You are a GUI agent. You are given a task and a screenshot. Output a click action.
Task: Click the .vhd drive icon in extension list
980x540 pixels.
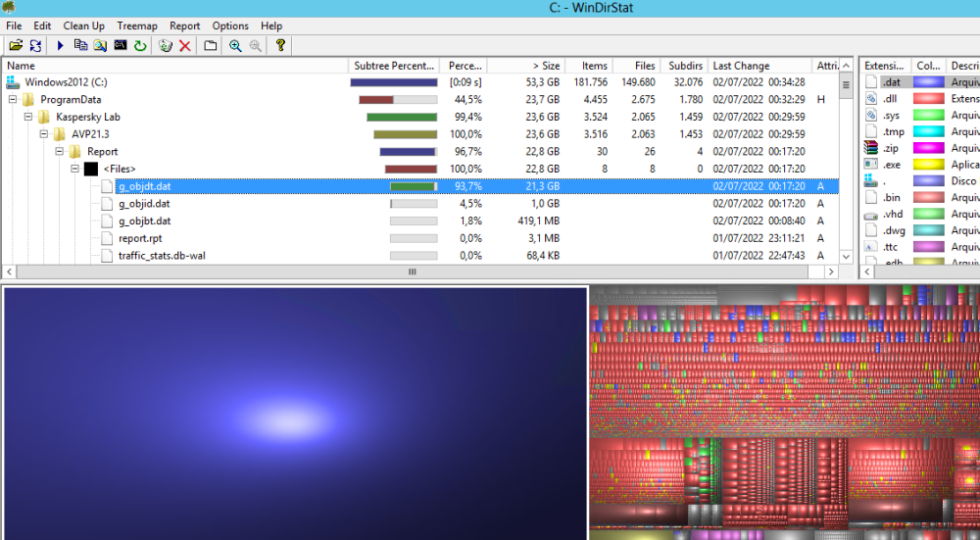coord(870,215)
